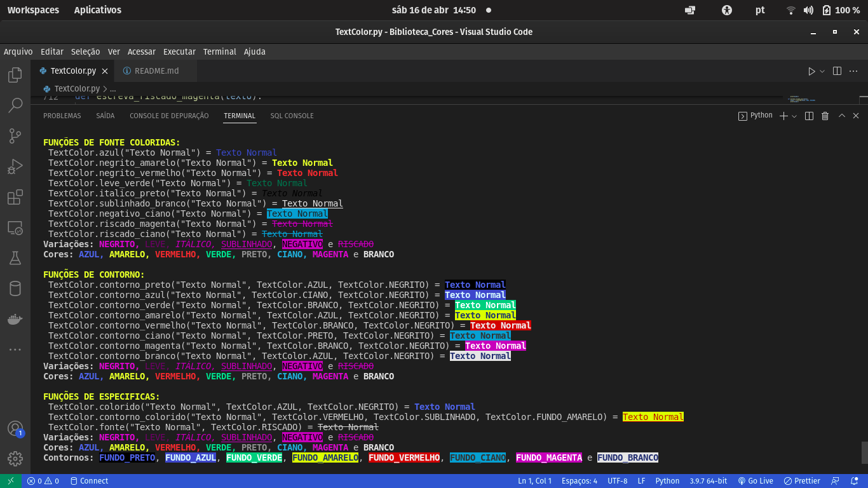Open the run options dropdown beside the play button

[821, 71]
